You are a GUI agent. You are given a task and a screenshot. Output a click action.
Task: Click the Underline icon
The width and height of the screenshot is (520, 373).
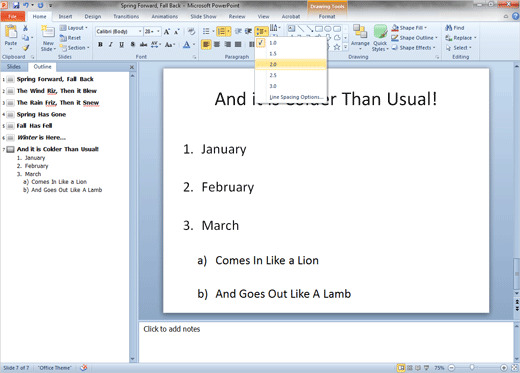(x=121, y=44)
